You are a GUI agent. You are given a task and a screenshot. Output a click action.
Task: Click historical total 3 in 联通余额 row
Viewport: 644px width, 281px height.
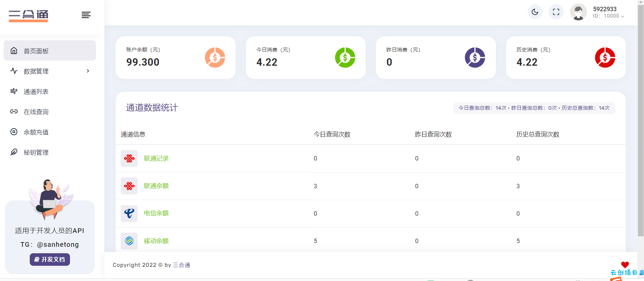[x=518, y=186]
